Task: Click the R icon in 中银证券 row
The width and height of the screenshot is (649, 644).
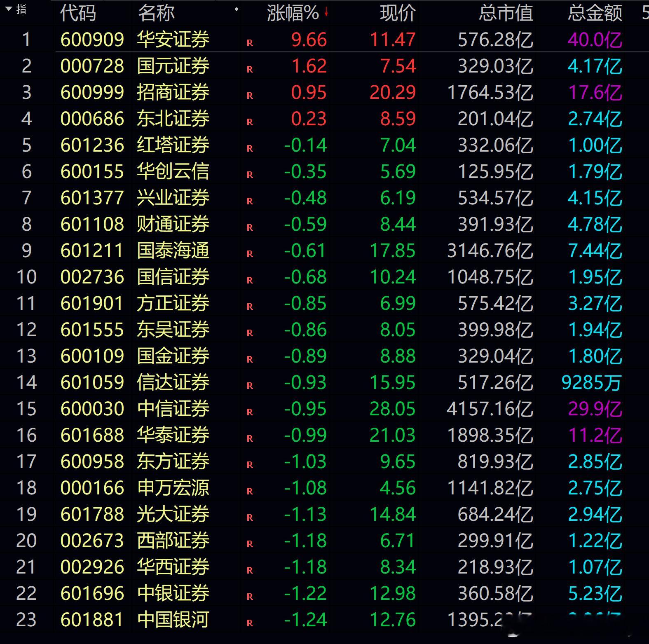Action: pos(250,597)
